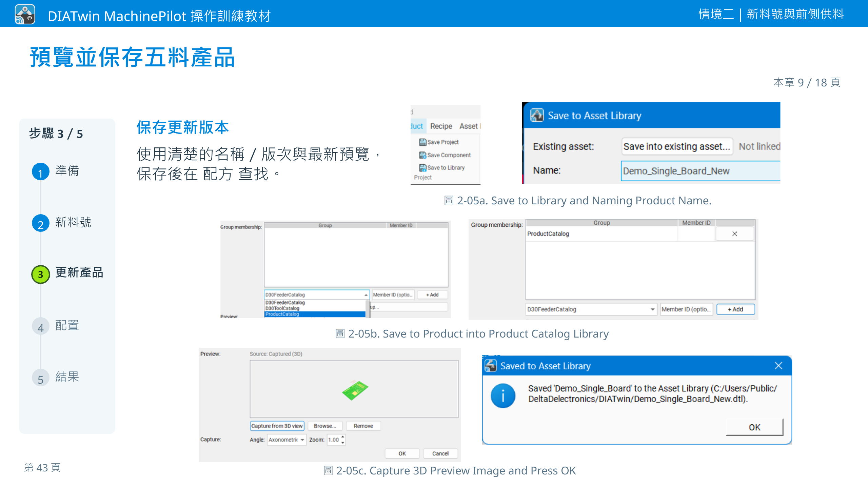Click Cancel in the preview capture dialog
Screen dimensions: 868x488
[x=440, y=454]
